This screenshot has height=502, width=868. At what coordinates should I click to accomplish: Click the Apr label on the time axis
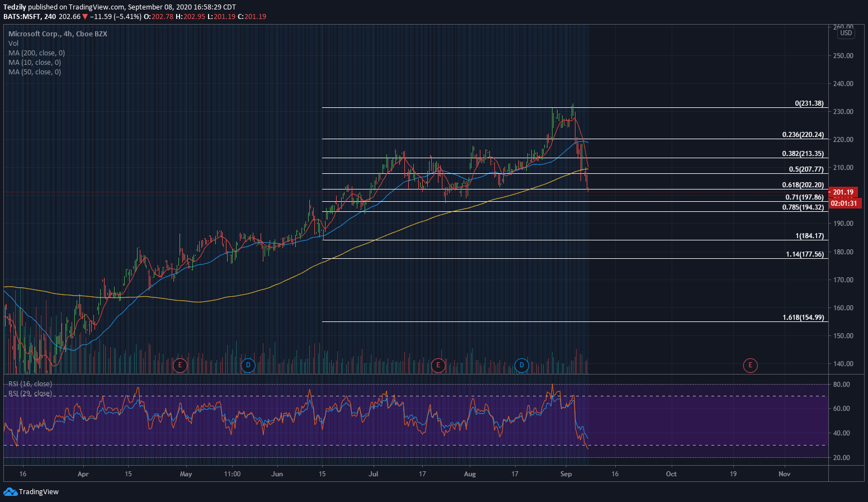click(83, 474)
